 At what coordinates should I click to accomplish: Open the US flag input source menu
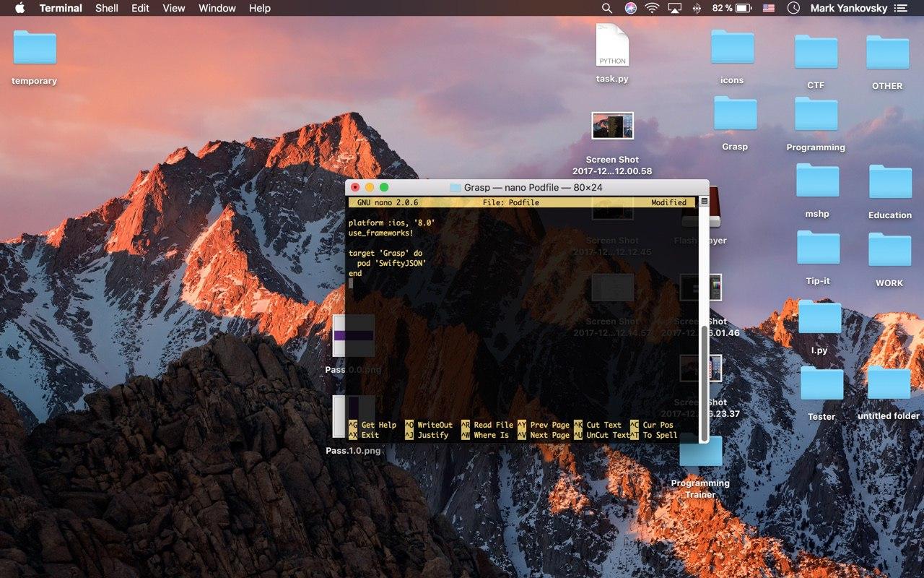point(769,8)
